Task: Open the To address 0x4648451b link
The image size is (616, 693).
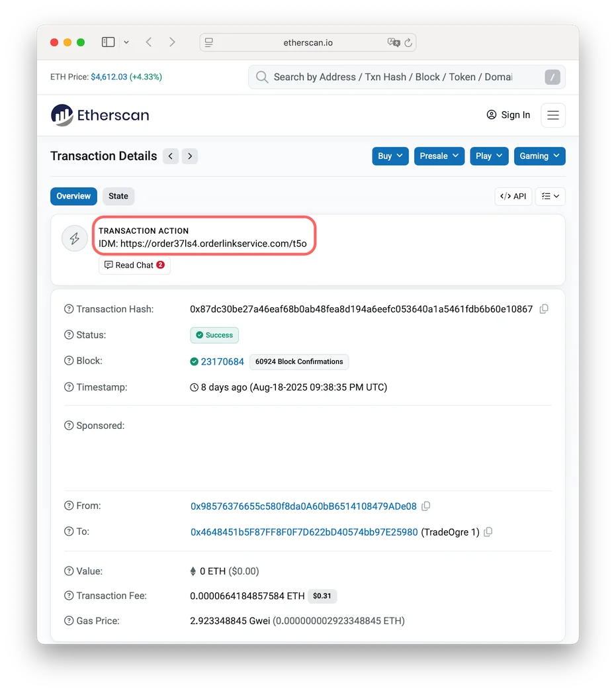Action: point(304,532)
